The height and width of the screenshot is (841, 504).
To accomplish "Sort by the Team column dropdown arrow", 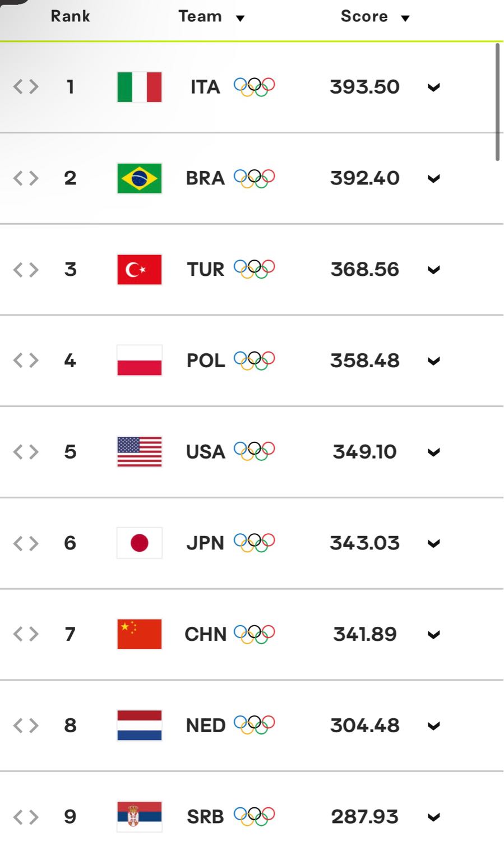I will point(241,19).
